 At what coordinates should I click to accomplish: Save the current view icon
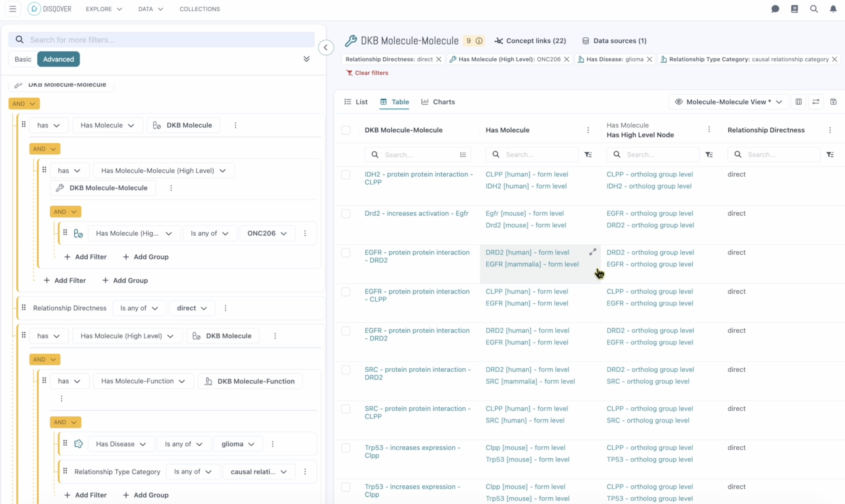[x=834, y=102]
